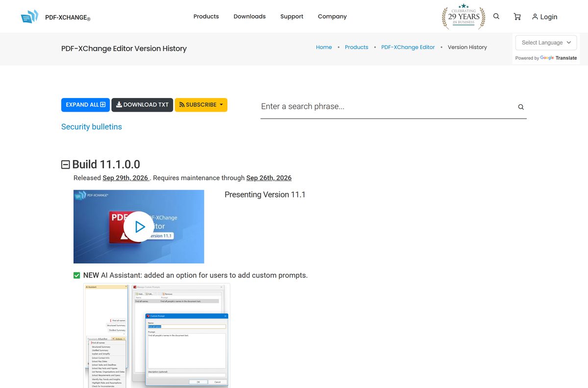Click the Download TXT button
Image resolution: width=588 pixels, height=388 pixels.
tap(142, 105)
